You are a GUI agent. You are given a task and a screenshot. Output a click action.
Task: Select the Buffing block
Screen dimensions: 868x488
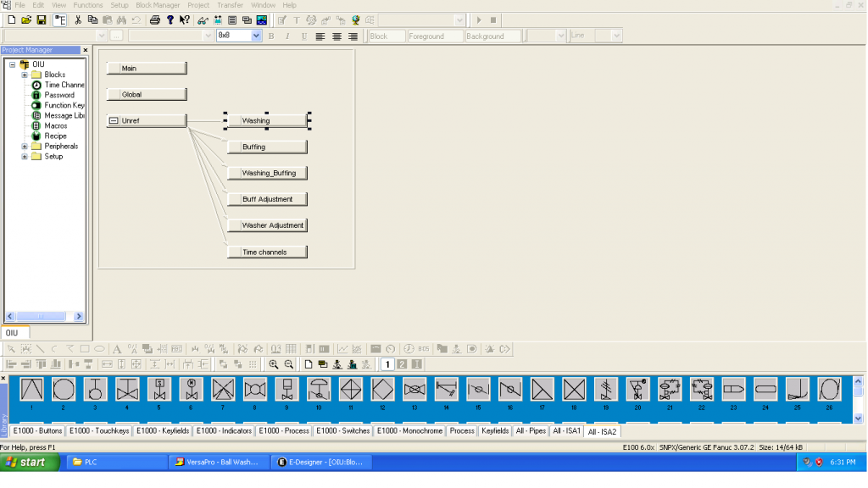coord(267,147)
